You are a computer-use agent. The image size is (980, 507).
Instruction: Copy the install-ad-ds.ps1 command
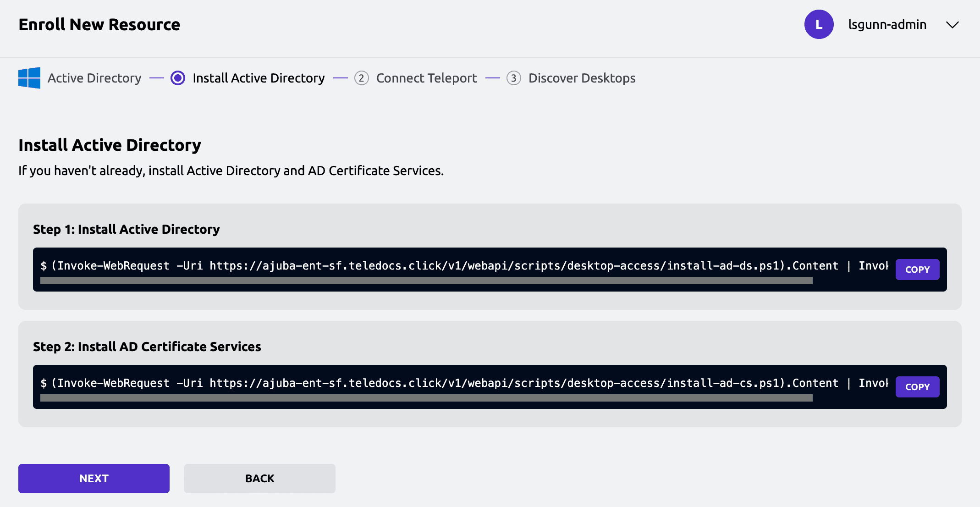917,270
